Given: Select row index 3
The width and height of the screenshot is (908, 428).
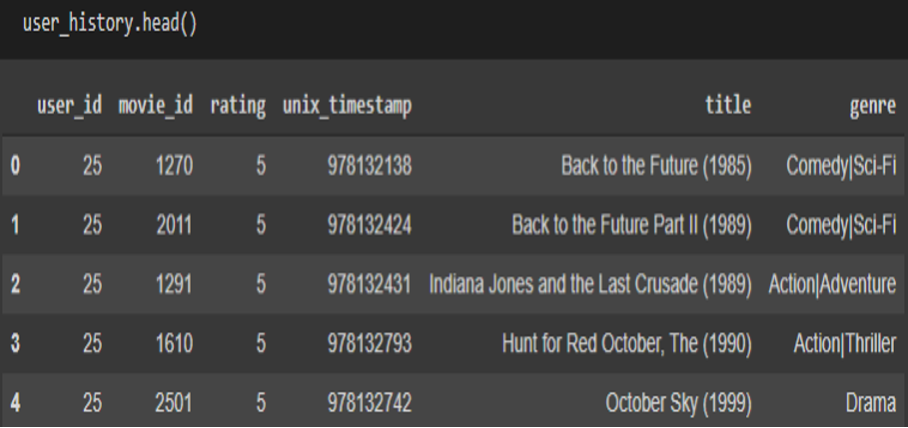Looking at the screenshot, I should (x=15, y=343).
